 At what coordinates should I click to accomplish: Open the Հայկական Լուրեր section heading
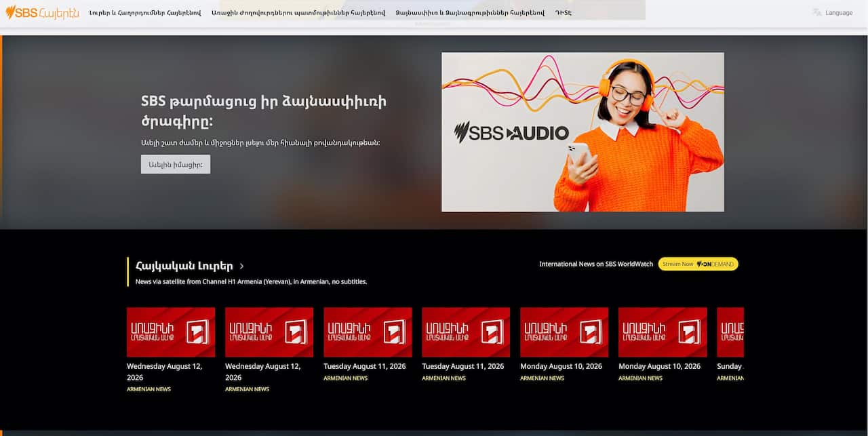click(x=184, y=266)
